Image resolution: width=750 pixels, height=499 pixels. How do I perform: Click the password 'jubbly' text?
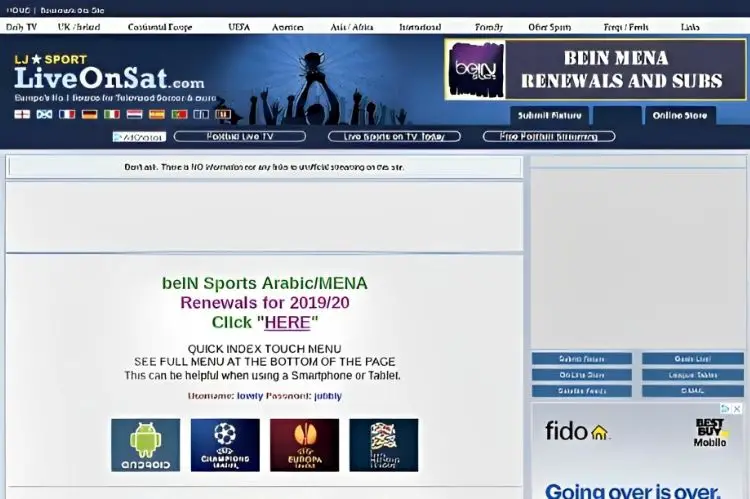click(328, 396)
